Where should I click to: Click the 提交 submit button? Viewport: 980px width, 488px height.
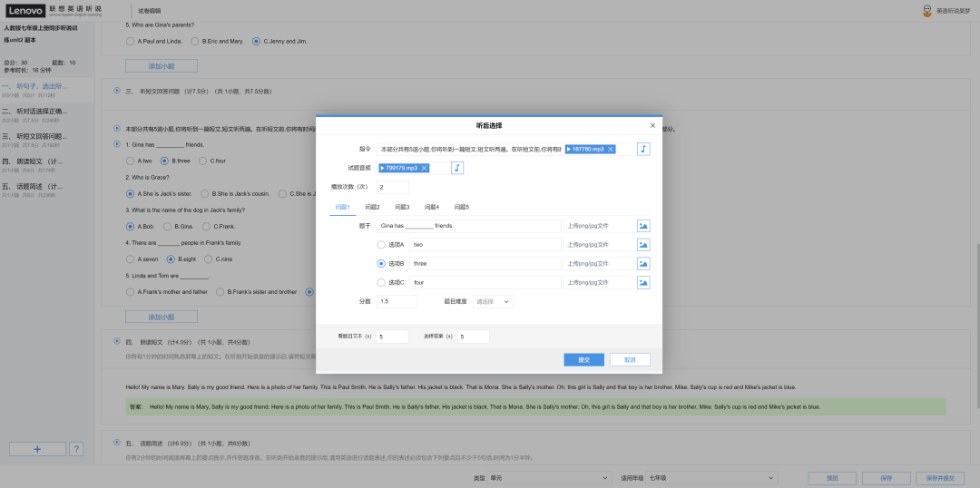[583, 360]
